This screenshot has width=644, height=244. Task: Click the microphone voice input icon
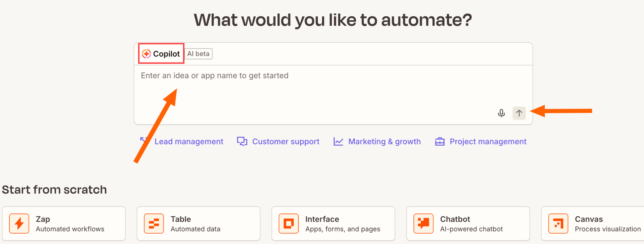[501, 113]
